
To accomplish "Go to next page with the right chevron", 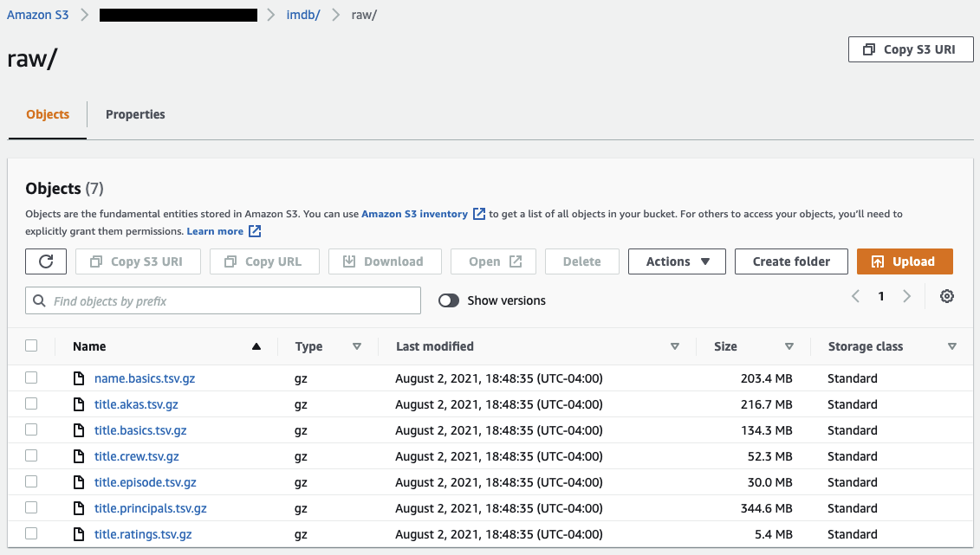I will click(x=906, y=297).
